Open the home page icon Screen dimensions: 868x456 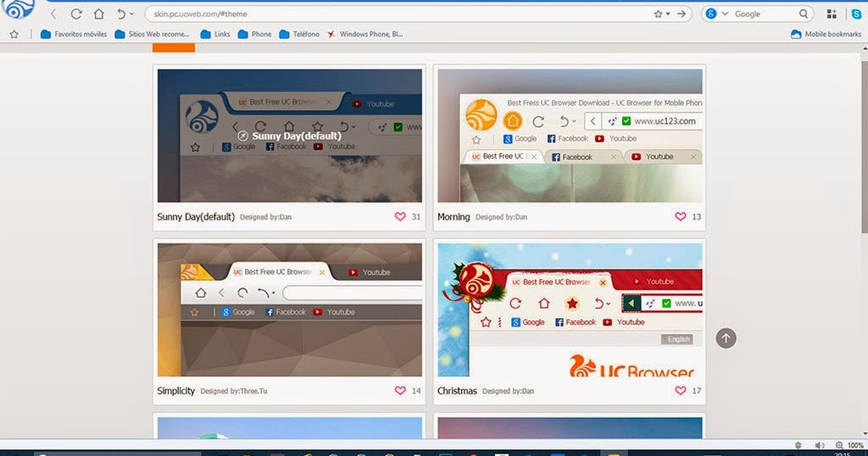coord(98,14)
